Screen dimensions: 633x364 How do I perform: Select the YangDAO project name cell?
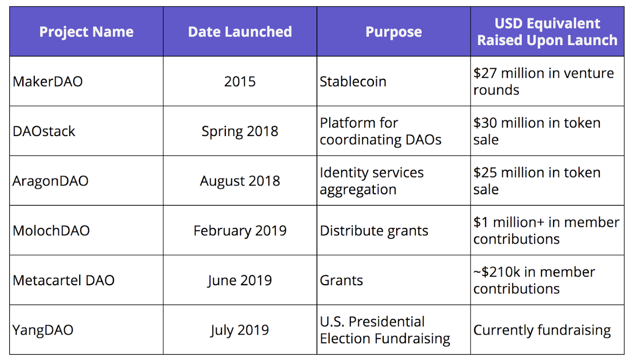(43, 330)
